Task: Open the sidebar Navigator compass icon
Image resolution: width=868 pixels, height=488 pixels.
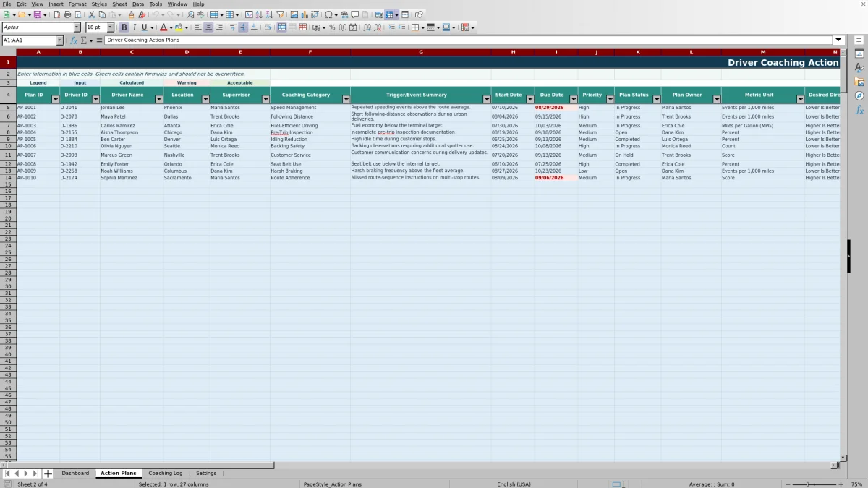Action: 859,95
